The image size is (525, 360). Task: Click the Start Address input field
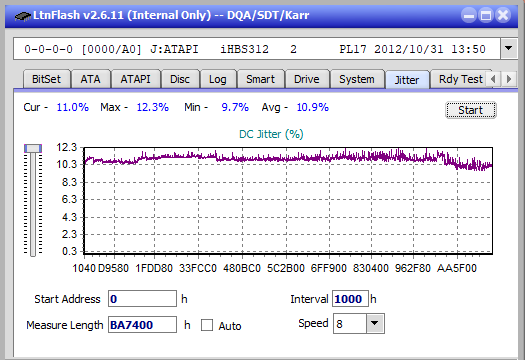(142, 299)
